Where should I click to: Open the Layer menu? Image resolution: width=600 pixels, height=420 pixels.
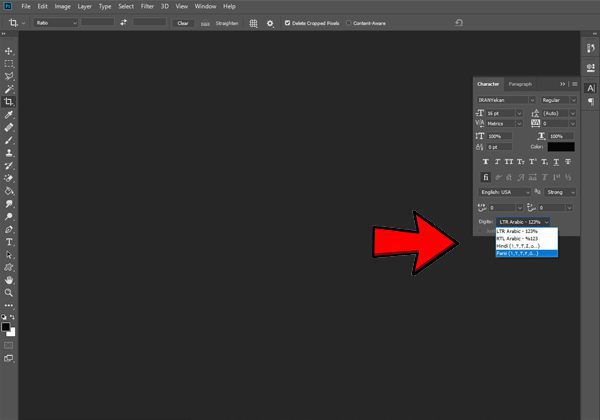click(x=85, y=6)
